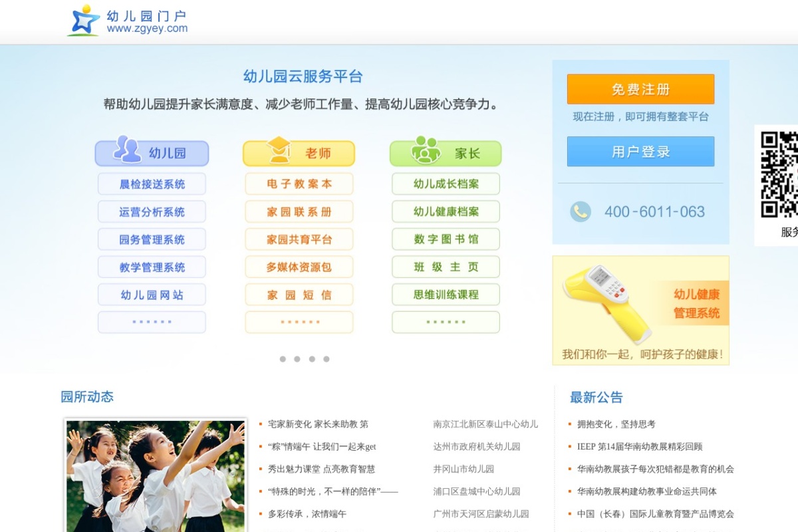This screenshot has width=798, height=532.
Task: Open 幼儿健康档案
Action: pyautogui.click(x=446, y=211)
